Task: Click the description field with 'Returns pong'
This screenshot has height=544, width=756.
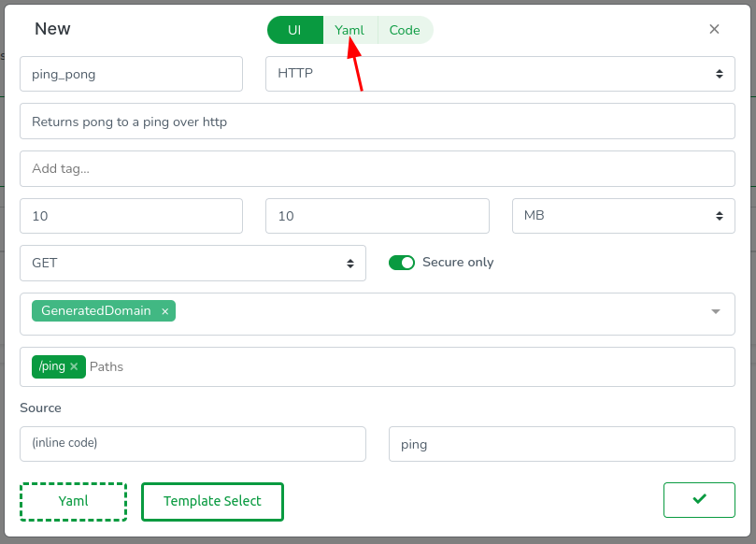Action: pos(378,122)
